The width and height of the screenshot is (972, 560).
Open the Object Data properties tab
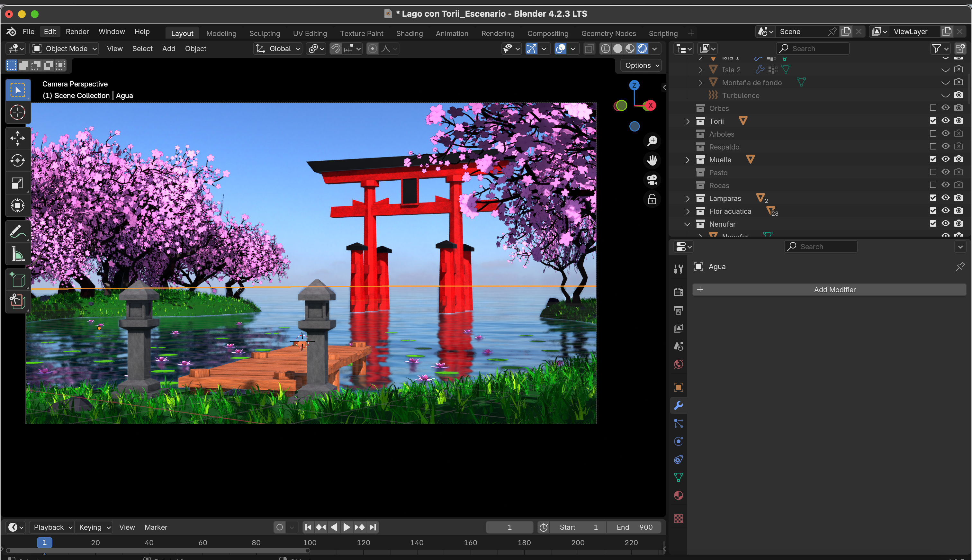[679, 477]
